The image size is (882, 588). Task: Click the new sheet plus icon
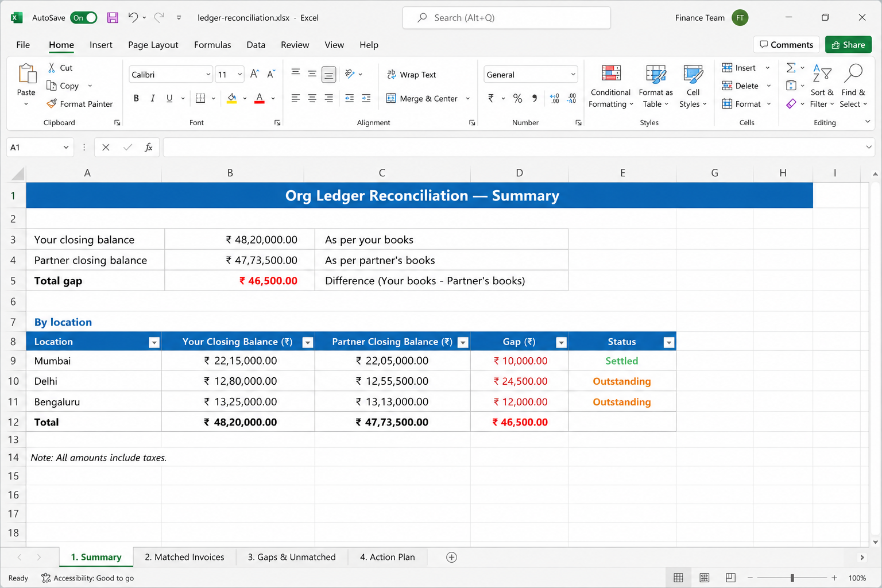[452, 557]
